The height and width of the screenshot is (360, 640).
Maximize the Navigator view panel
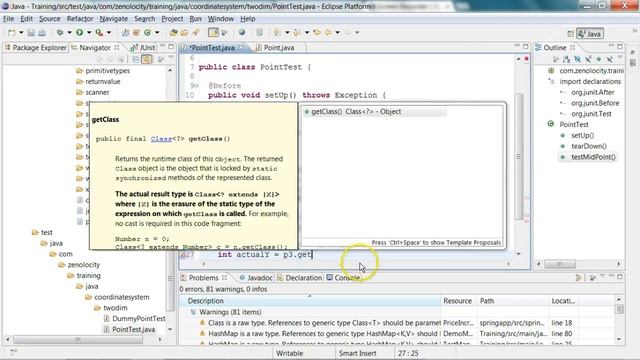(171, 47)
